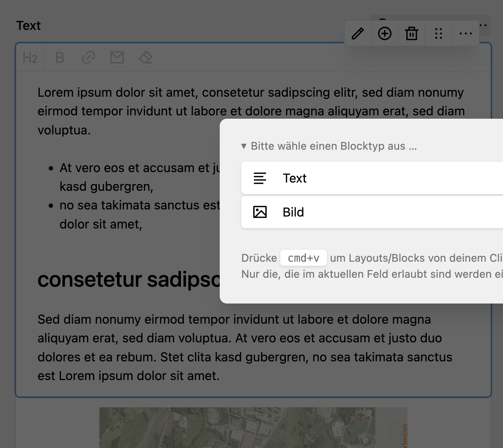Open the more options ellipsis icon

coord(465,33)
